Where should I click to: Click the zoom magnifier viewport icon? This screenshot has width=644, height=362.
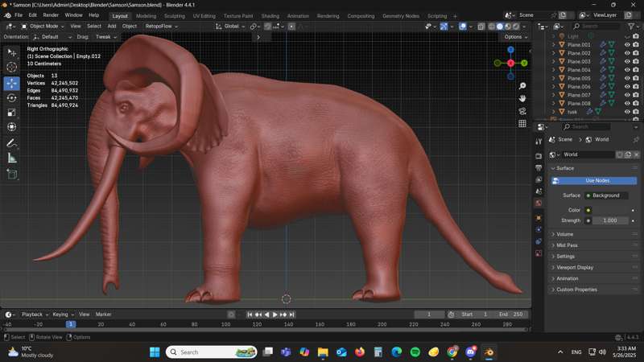tap(522, 86)
